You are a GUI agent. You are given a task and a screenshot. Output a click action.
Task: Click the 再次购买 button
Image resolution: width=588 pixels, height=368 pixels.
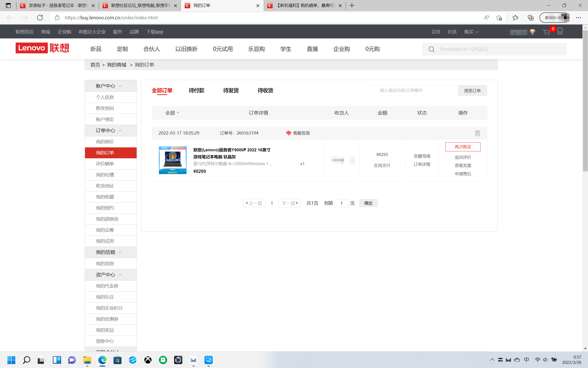pos(463,147)
